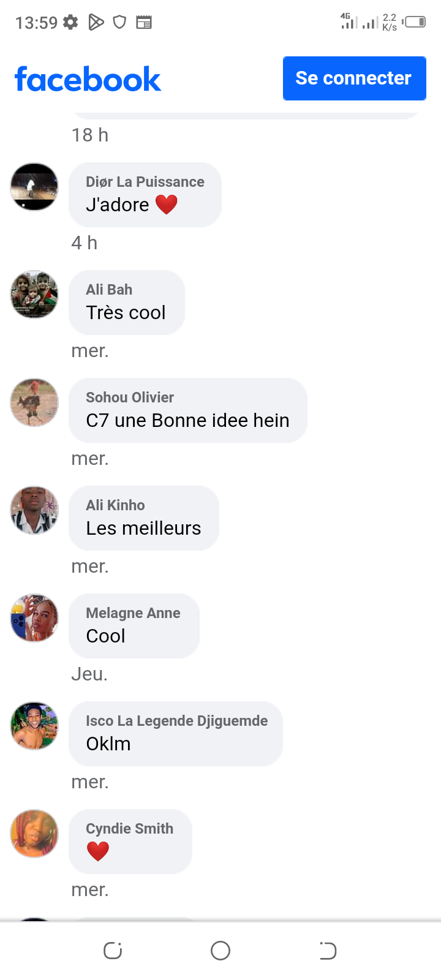Open Ali Bah's profile picture
Viewport: 441px width, 980px height.
(x=34, y=295)
